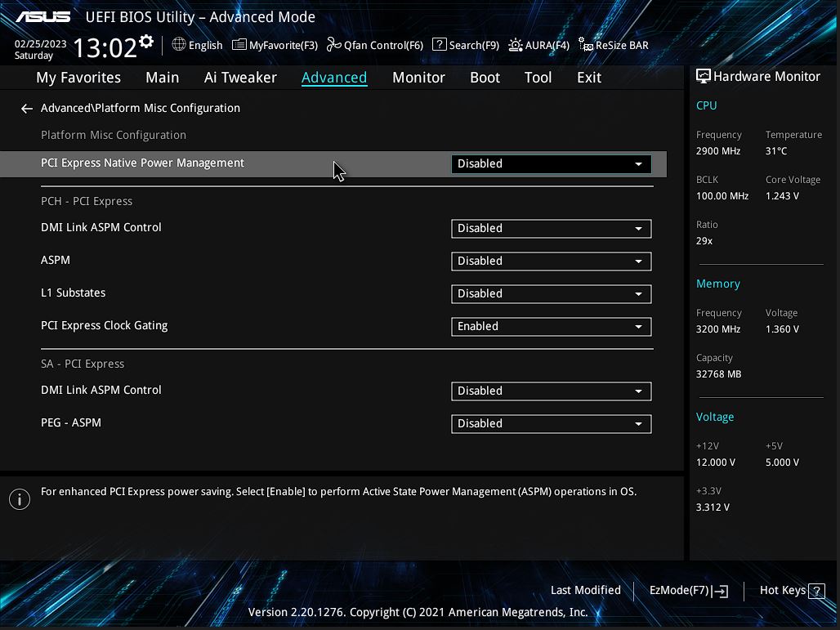This screenshot has width=840, height=630.
Task: Click the memory capacity 32768 MB
Action: [x=718, y=374]
